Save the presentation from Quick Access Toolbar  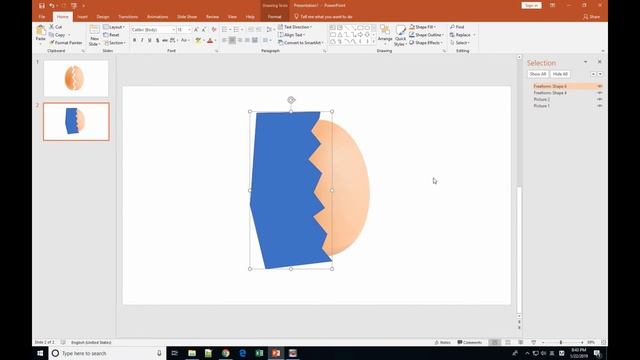(42, 6)
